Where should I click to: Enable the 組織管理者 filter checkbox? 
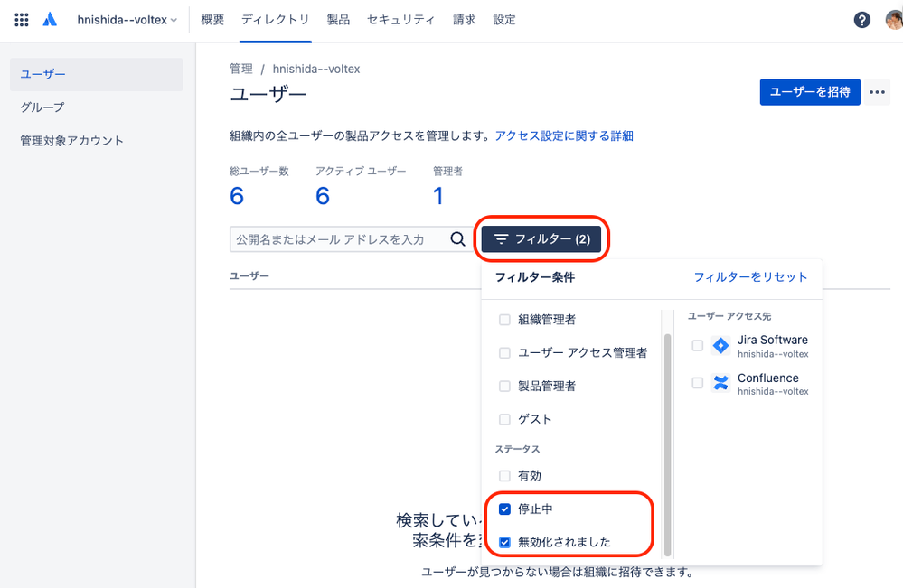pos(504,320)
